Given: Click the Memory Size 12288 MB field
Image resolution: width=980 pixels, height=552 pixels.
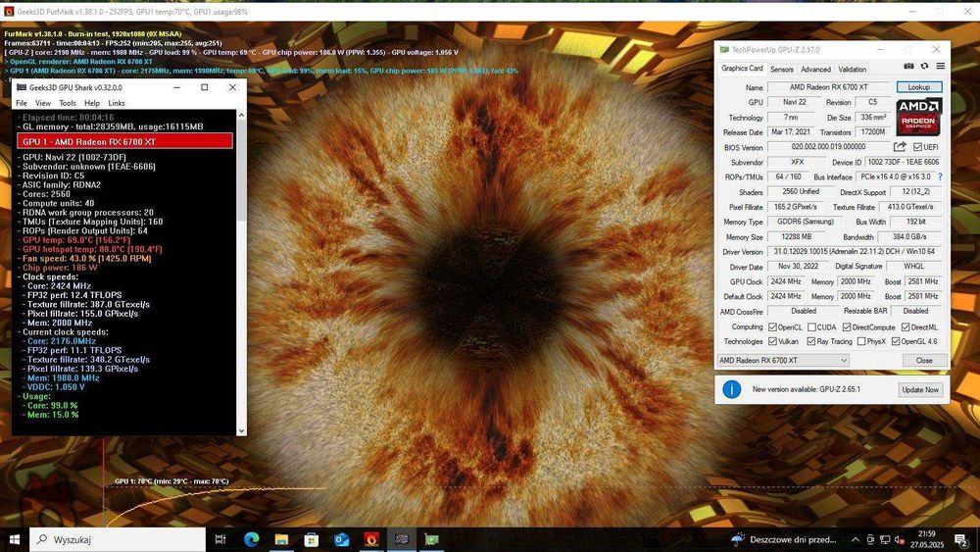Looking at the screenshot, I should [796, 237].
